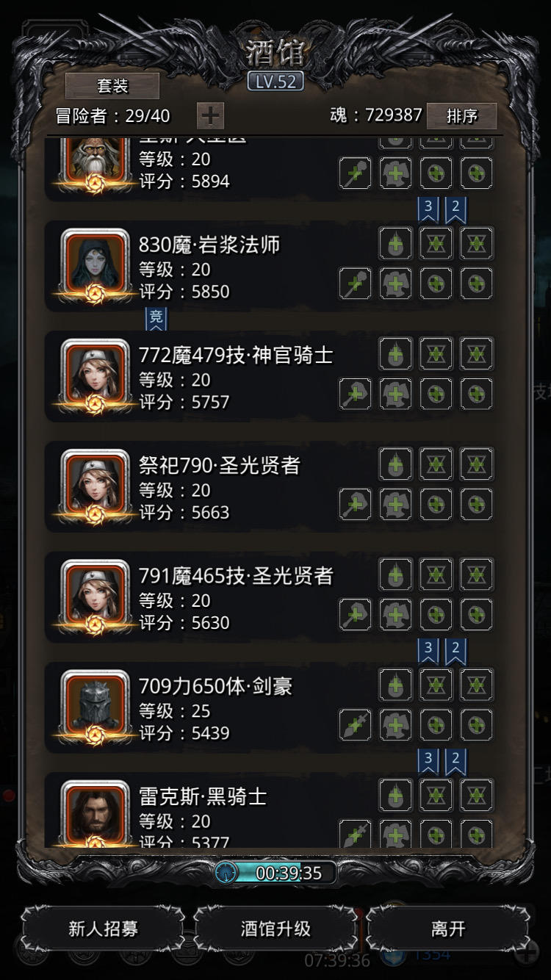Open potion slot of 雷克斯·黑骑士
The image size is (551, 980).
[395, 795]
